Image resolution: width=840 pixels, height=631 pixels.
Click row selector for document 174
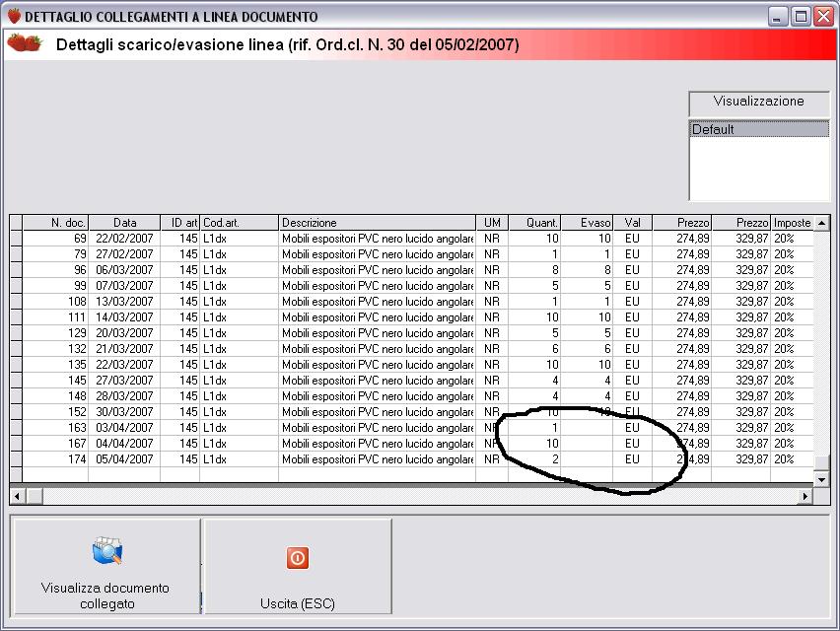[x=17, y=459]
